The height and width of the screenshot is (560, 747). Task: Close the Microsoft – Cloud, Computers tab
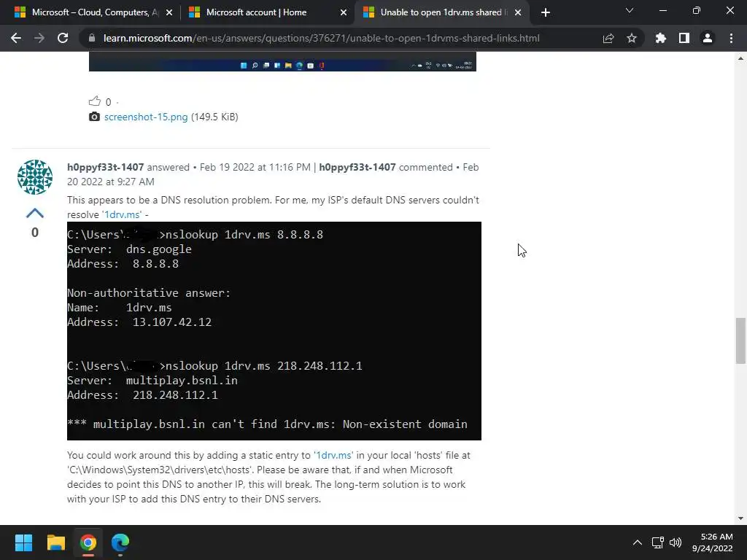pos(169,12)
